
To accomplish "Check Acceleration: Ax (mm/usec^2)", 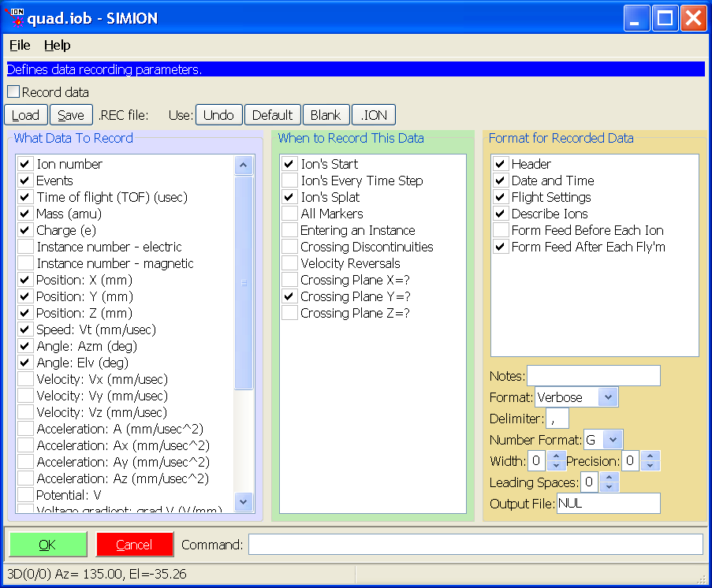I will pos(25,445).
